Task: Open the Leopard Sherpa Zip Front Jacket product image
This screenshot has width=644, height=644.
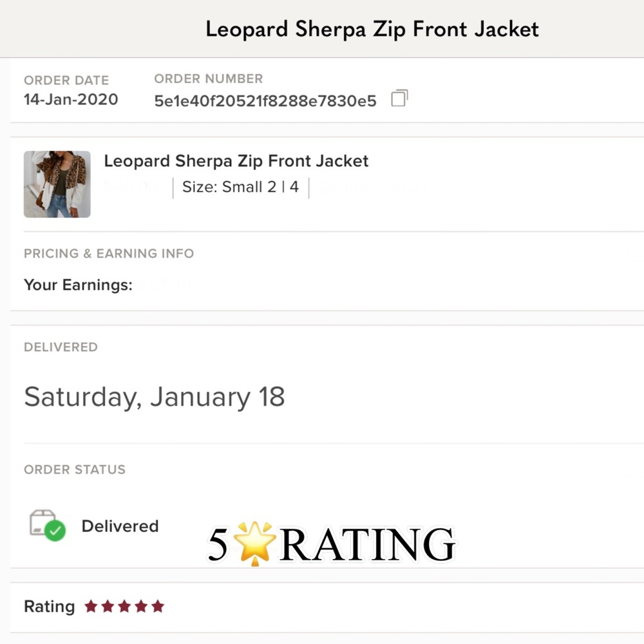Action: click(57, 184)
